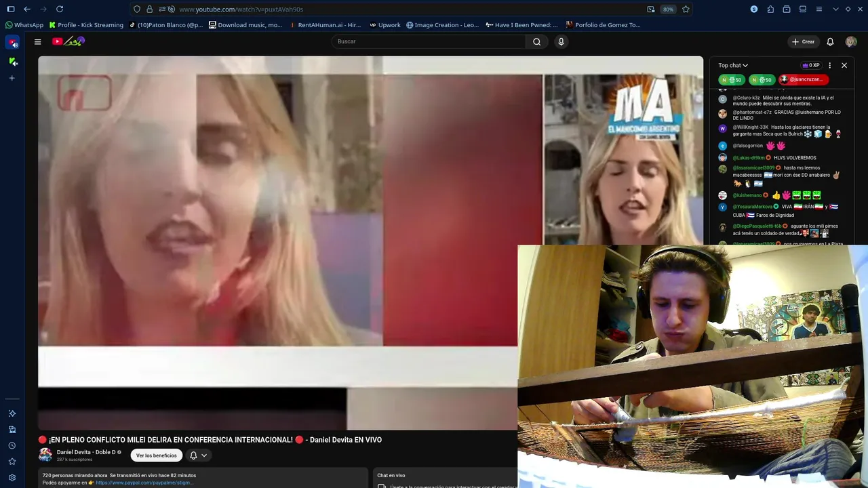The image size is (868, 488).
Task: Open the synced tabs sidebar icon
Action: (12, 430)
